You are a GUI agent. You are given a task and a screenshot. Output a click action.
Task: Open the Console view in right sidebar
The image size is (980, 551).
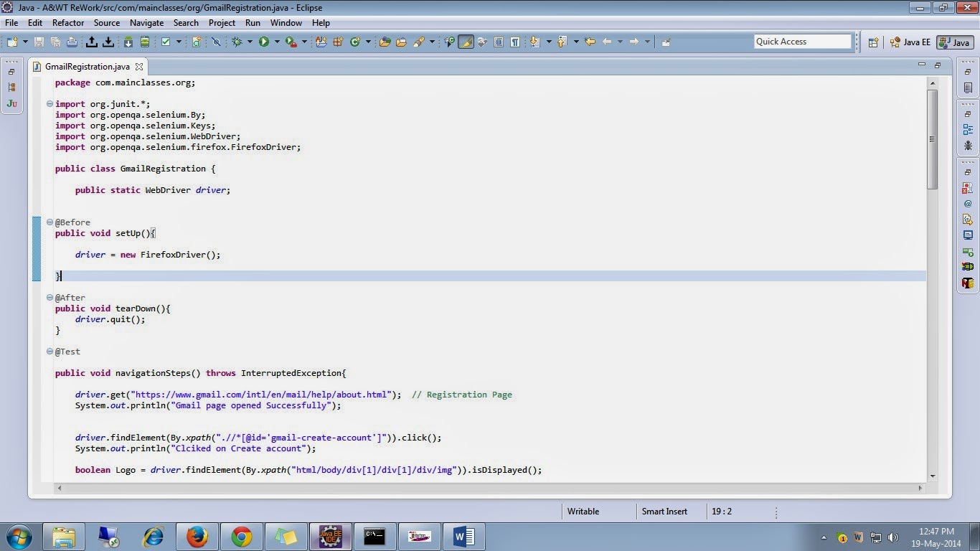(x=968, y=235)
